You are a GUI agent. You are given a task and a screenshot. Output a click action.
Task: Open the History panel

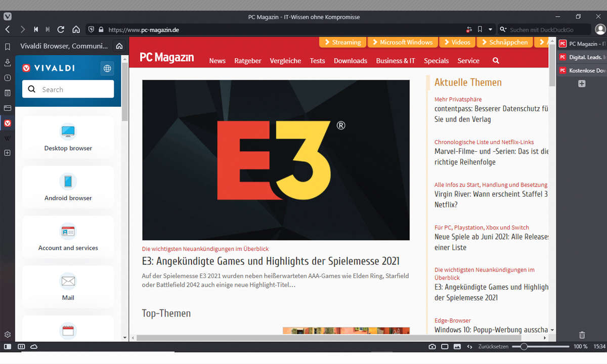(x=8, y=78)
